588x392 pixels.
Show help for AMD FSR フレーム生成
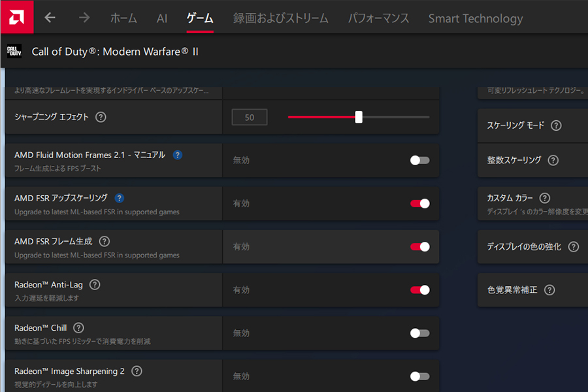(104, 242)
